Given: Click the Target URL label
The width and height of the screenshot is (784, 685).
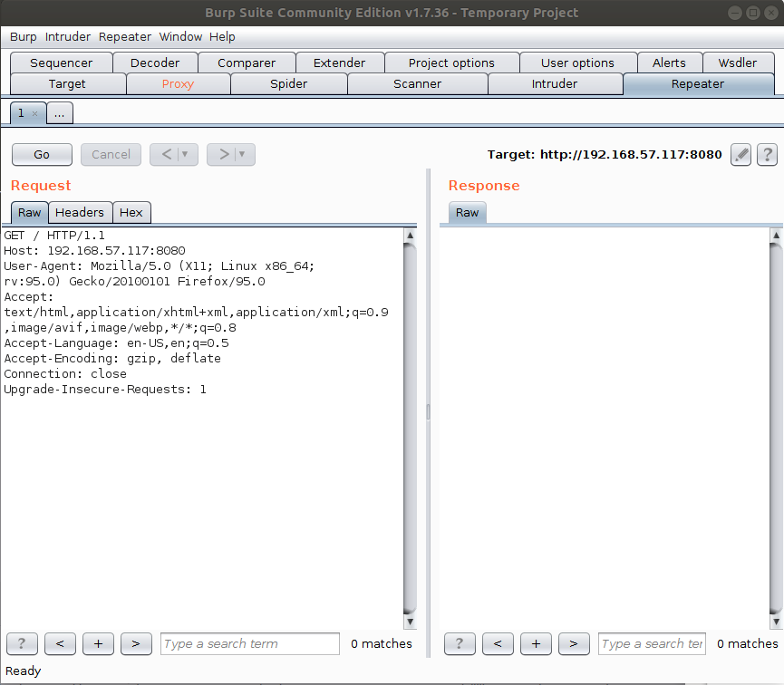Looking at the screenshot, I should pyautogui.click(x=605, y=155).
